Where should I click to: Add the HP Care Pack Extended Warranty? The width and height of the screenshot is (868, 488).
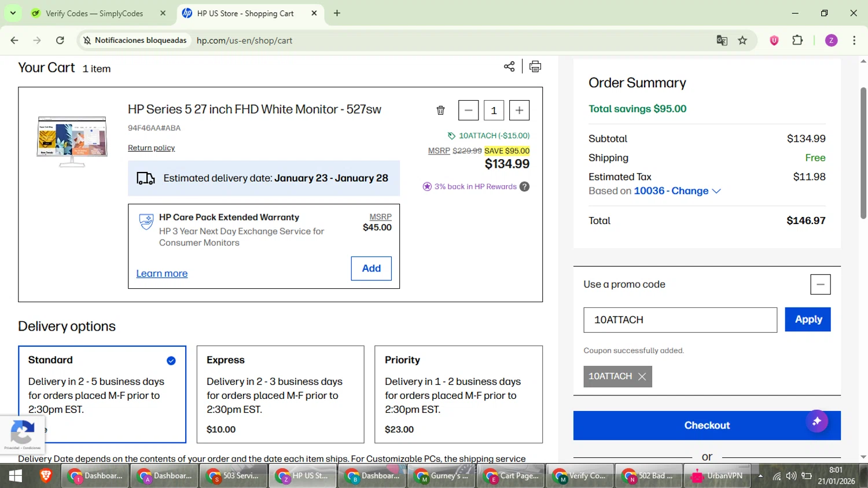[371, 268]
